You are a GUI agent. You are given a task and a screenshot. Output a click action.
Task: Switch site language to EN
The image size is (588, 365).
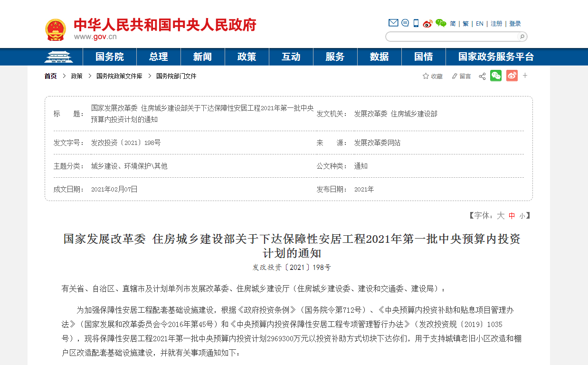point(480,24)
